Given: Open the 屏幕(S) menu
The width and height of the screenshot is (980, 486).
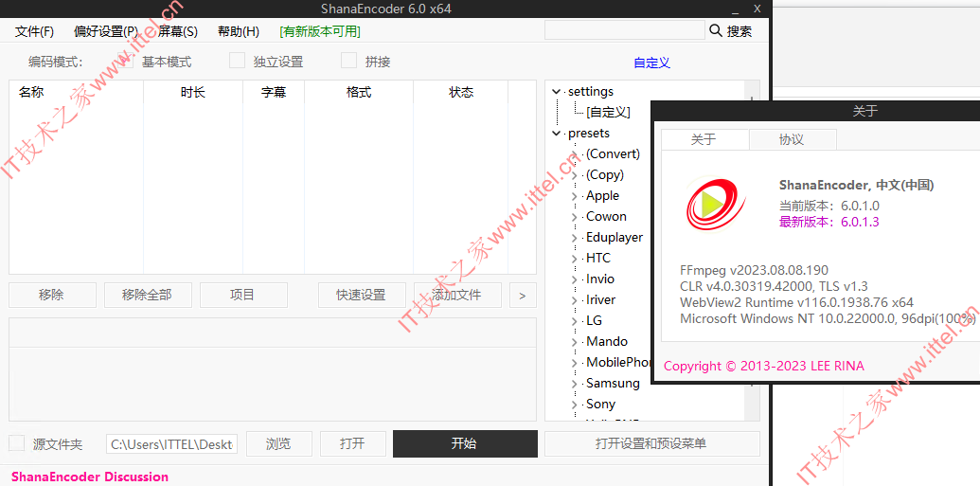Looking at the screenshot, I should 177,31.
